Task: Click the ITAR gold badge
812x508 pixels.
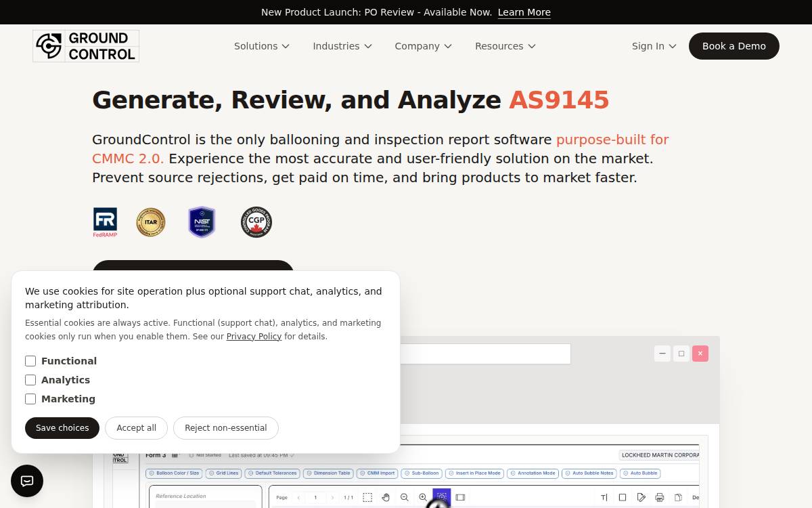Action: click(x=151, y=222)
